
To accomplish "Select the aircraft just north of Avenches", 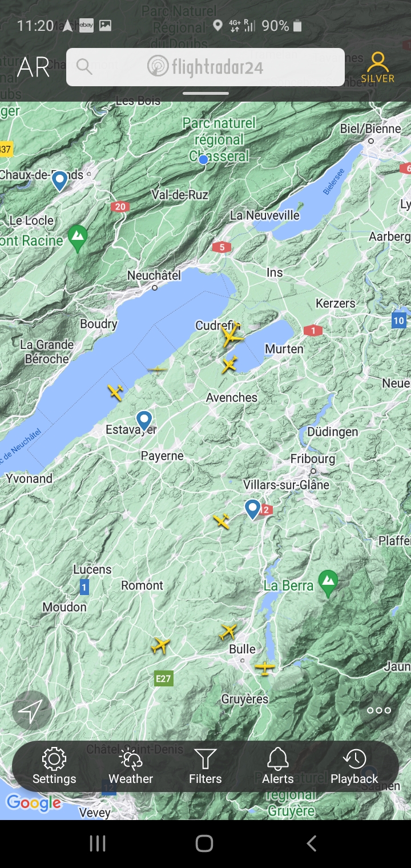I will click(229, 364).
